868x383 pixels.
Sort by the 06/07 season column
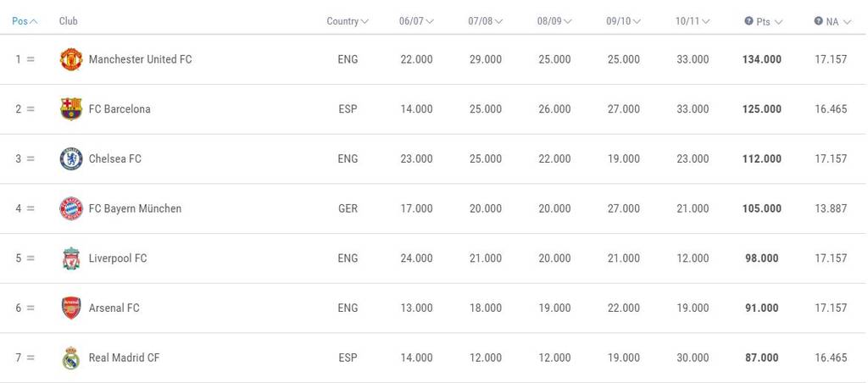tap(416, 21)
